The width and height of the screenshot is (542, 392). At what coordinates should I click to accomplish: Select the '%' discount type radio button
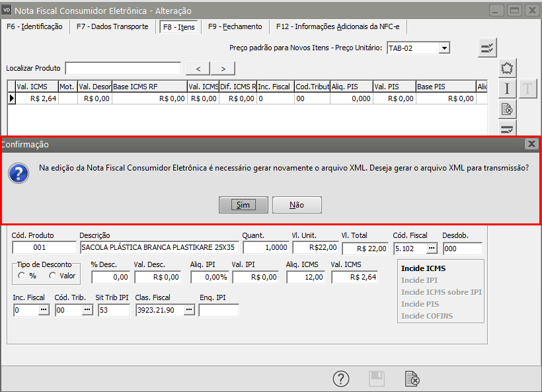point(21,276)
